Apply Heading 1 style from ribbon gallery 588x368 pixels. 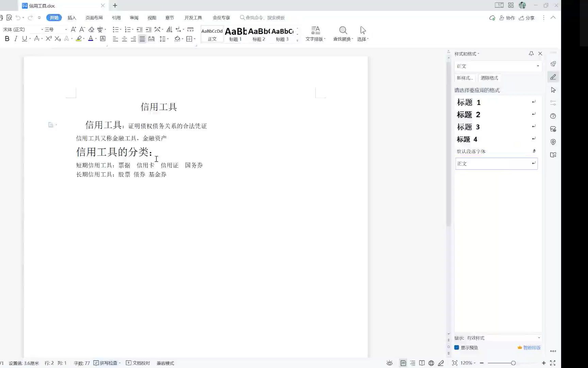point(235,34)
